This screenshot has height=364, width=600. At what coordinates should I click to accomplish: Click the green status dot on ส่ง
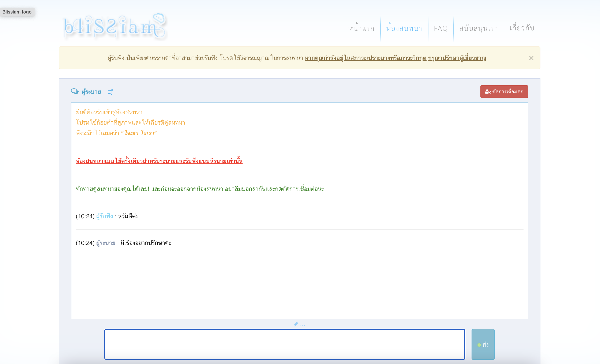pyautogui.click(x=479, y=345)
